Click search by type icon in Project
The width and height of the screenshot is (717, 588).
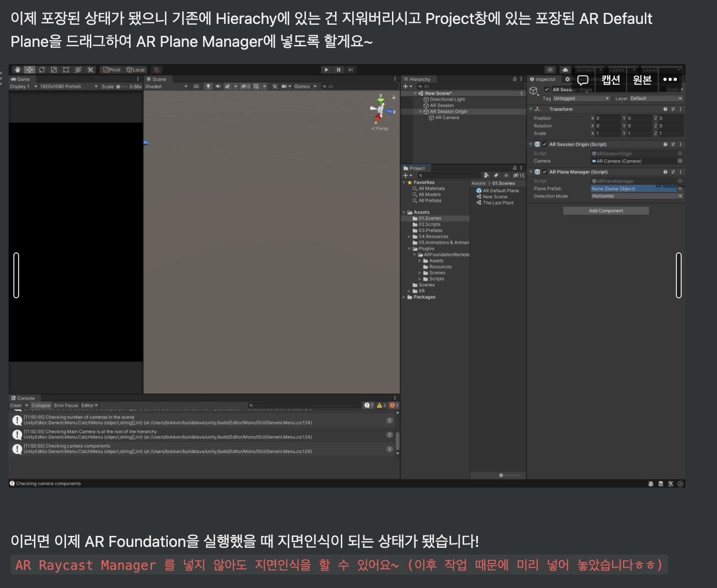coord(486,175)
